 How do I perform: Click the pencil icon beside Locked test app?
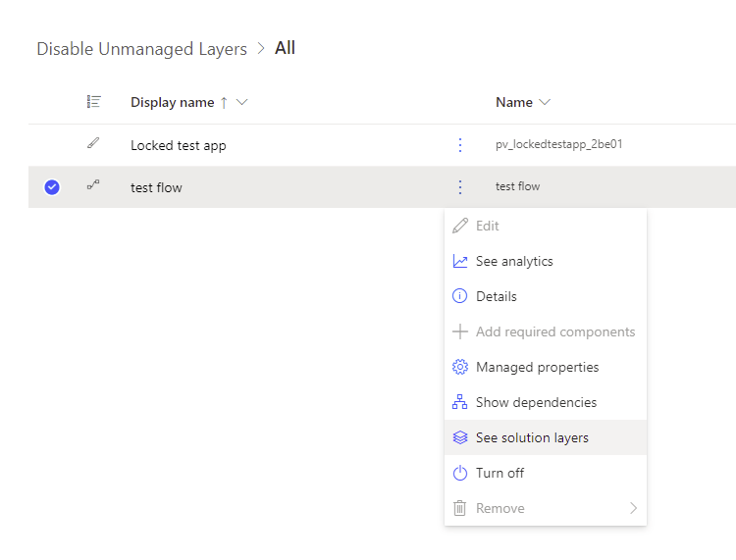click(93, 143)
